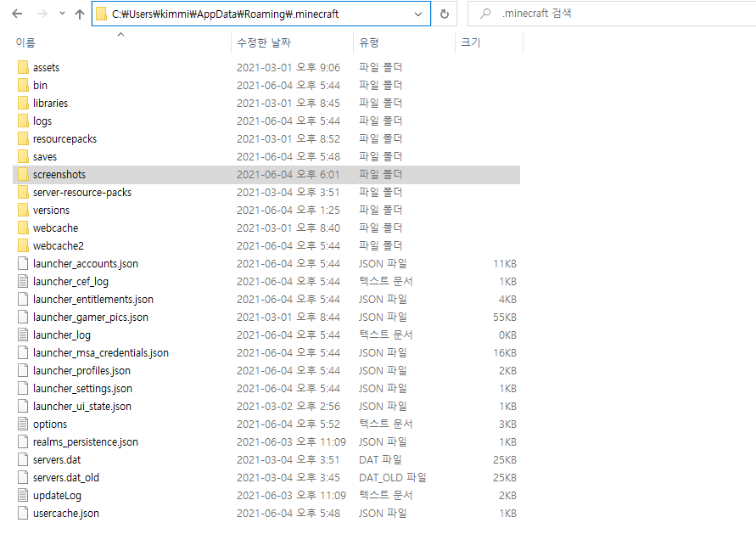Select the file name 'launcher_accounts.json'

pos(86,264)
